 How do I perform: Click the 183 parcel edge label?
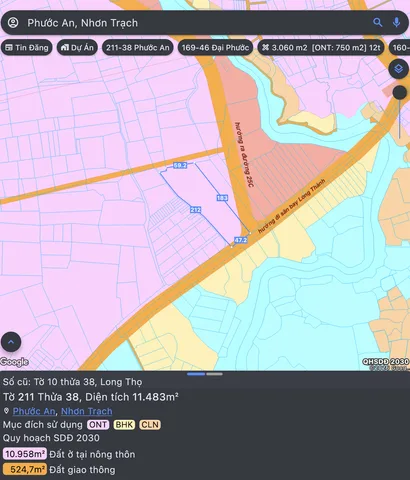tap(222, 198)
